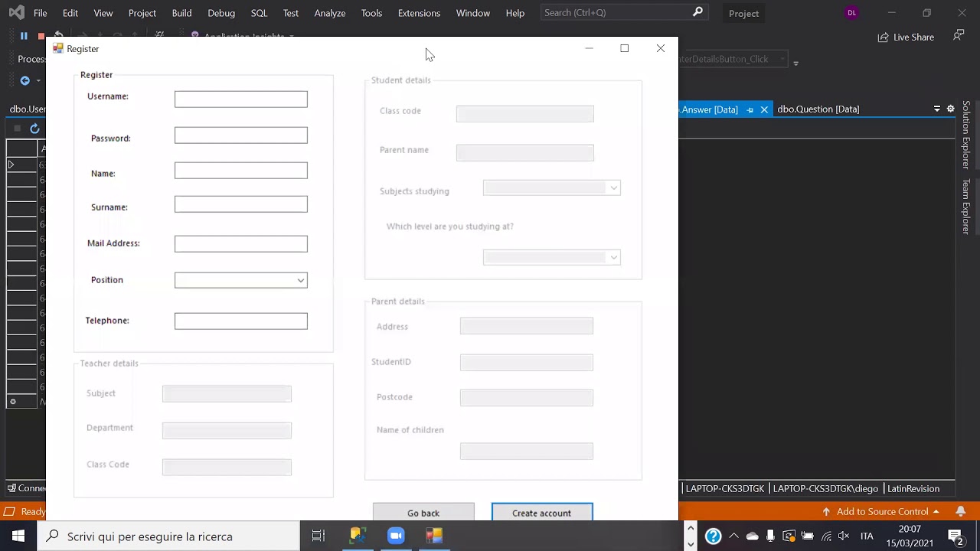This screenshot has width=980, height=551.
Task: Open the Get Help tray icon
Action: click(713, 536)
